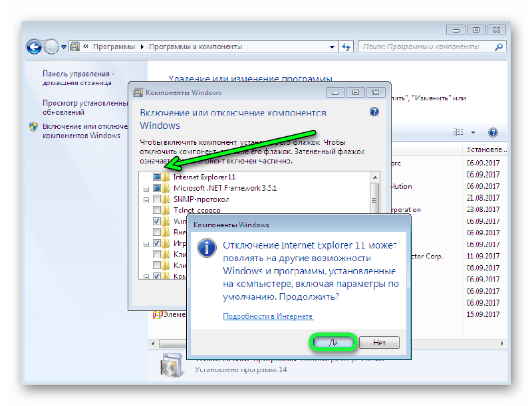Open Просмотр установленных обновлений link

point(85,108)
